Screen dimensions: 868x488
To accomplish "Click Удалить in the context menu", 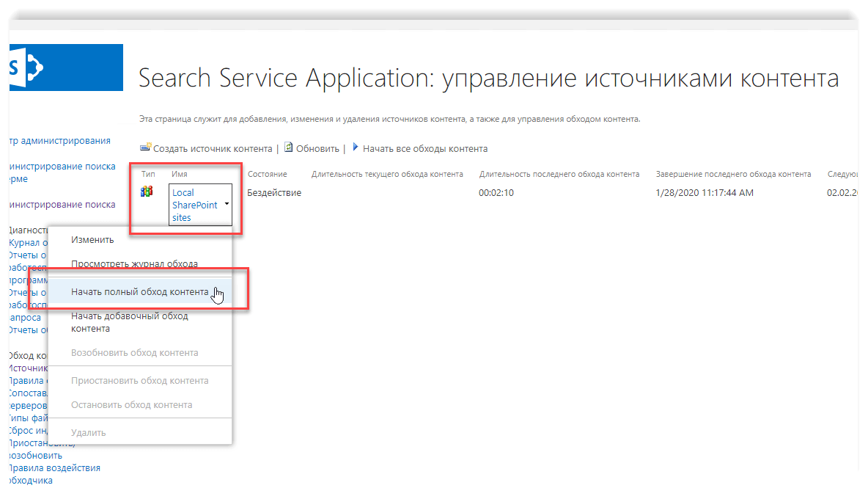I will 88,432.
